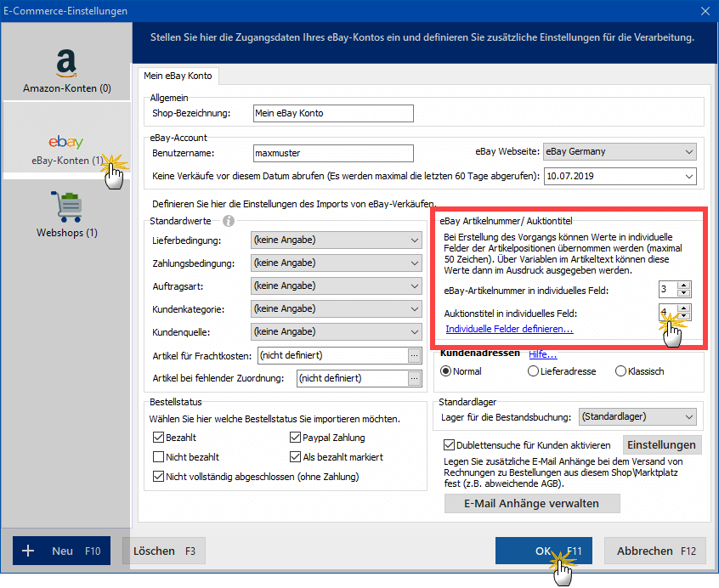Image resolution: width=719 pixels, height=588 pixels.
Task: Click the Auktionstitel number field showing 4
Action: [668, 312]
